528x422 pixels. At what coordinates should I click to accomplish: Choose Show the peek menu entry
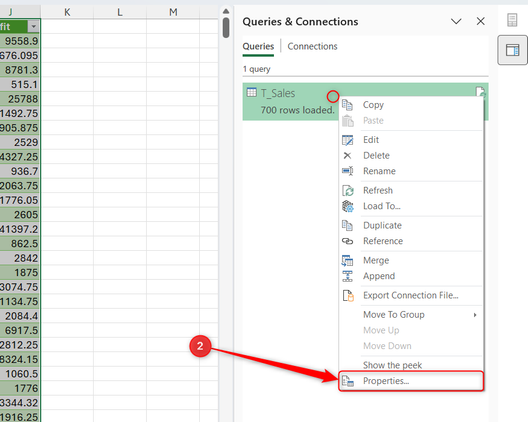(x=411, y=365)
